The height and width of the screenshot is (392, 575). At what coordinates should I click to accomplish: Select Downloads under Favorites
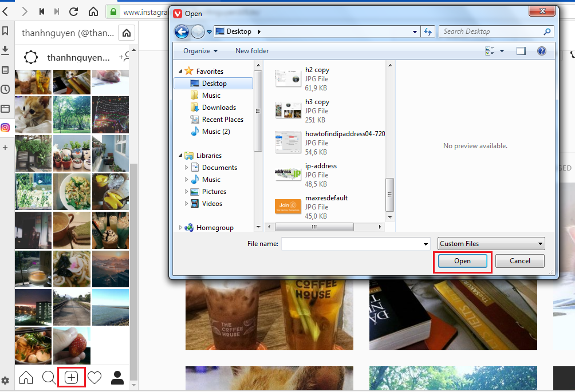click(x=219, y=108)
